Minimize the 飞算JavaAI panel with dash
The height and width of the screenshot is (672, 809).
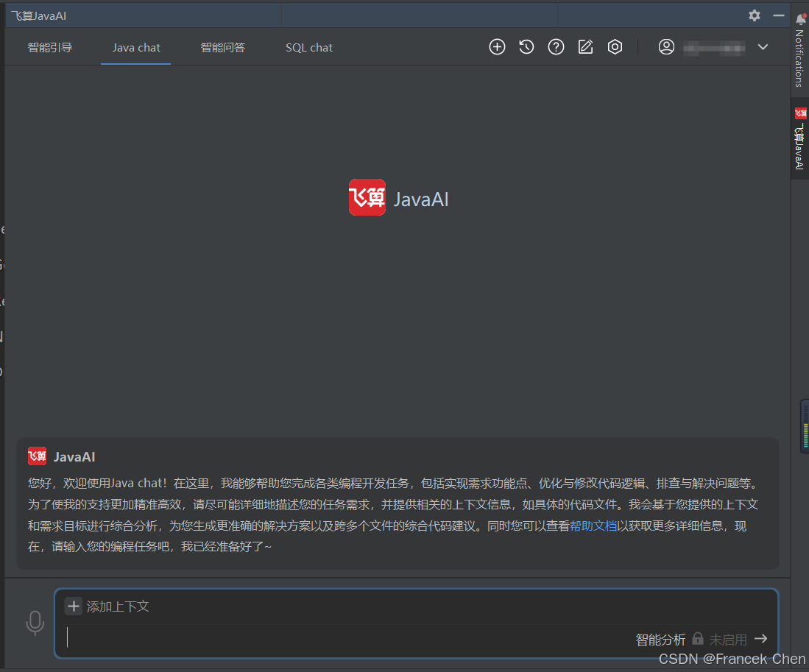click(779, 15)
